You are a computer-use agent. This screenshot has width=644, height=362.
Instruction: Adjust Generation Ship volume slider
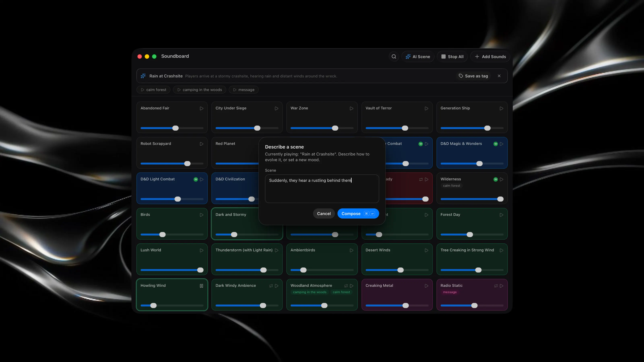point(472,128)
